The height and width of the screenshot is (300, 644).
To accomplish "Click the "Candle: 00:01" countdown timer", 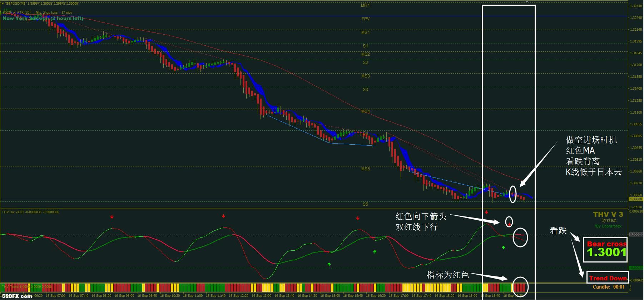I will pos(609,287).
